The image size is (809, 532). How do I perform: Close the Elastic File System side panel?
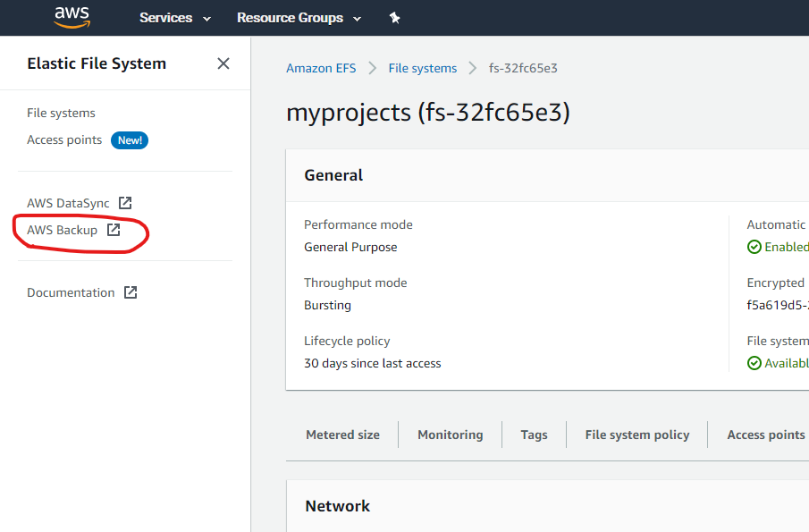(223, 63)
